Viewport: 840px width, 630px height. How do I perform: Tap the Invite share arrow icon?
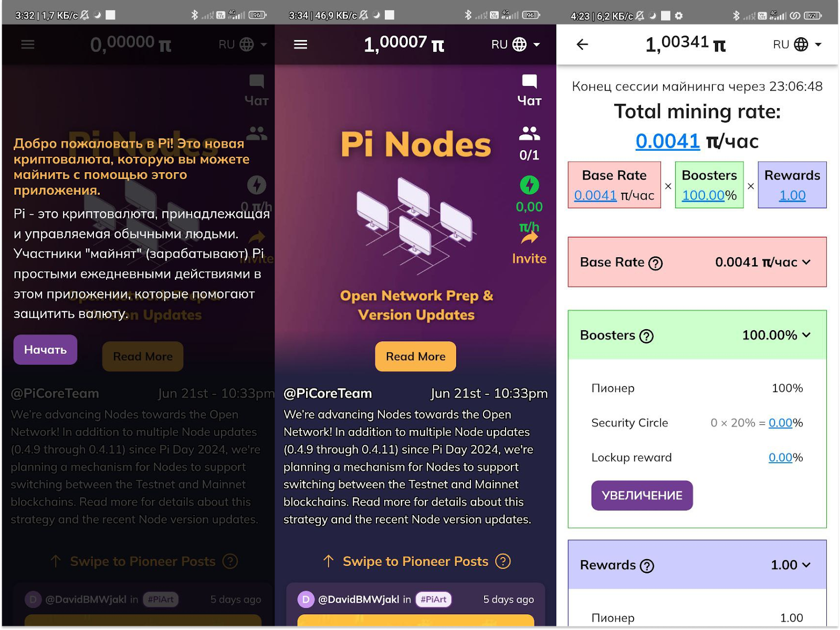click(529, 238)
